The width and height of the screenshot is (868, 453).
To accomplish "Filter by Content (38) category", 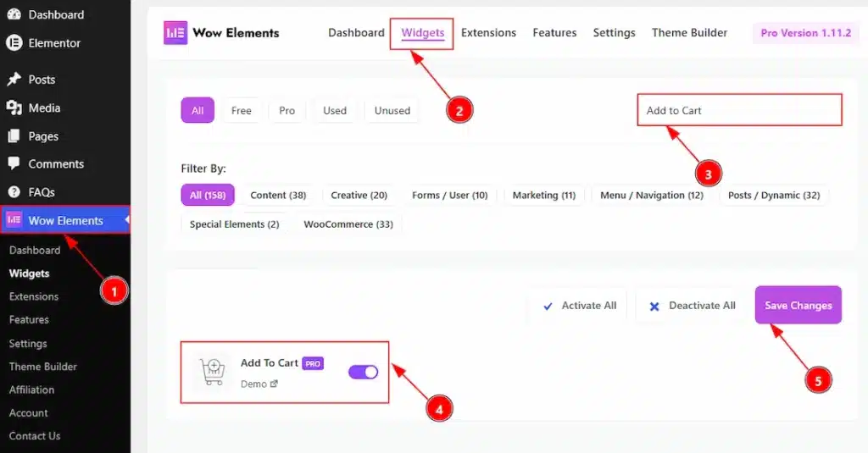I will coord(278,196).
